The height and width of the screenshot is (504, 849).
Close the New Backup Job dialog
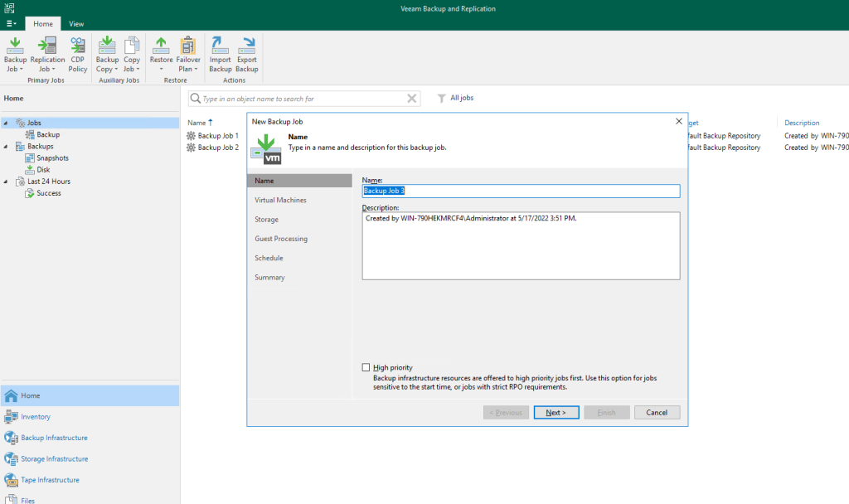[x=679, y=121]
